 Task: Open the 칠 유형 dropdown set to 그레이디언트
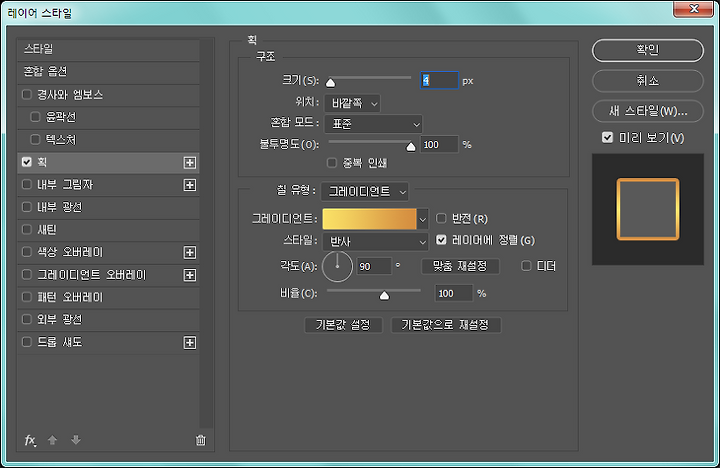(x=365, y=192)
